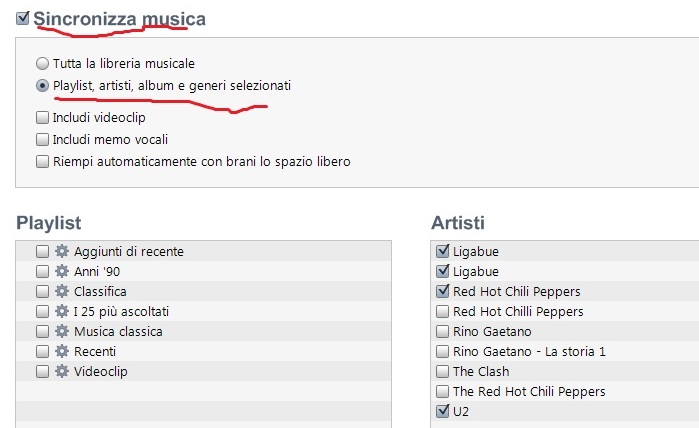The height and width of the screenshot is (428, 699).
Task: Tick Riempi automaticamente con brani checkbox
Action: (x=42, y=161)
